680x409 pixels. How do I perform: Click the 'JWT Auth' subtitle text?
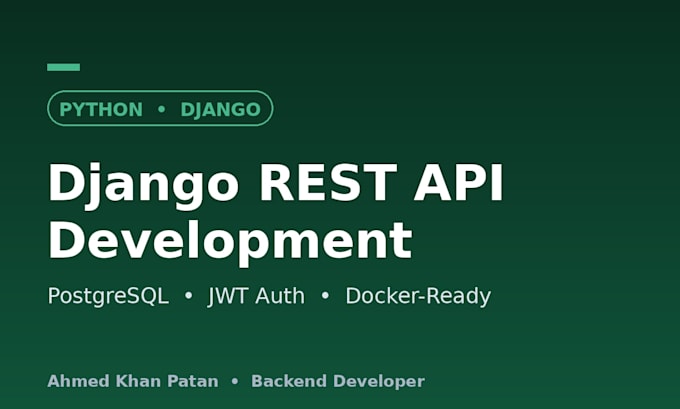(x=256, y=296)
